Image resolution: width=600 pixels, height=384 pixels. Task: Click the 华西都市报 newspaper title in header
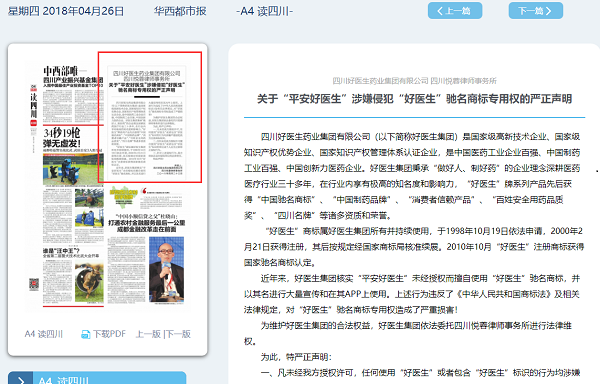click(x=180, y=11)
